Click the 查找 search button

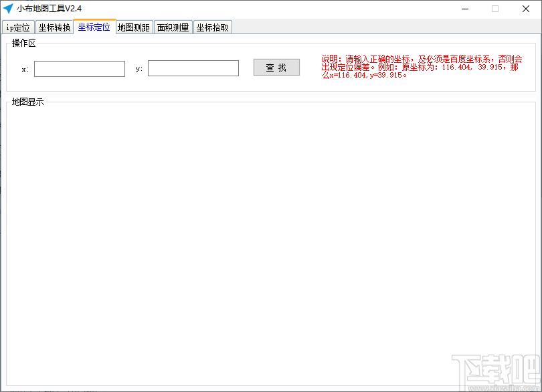(x=276, y=67)
